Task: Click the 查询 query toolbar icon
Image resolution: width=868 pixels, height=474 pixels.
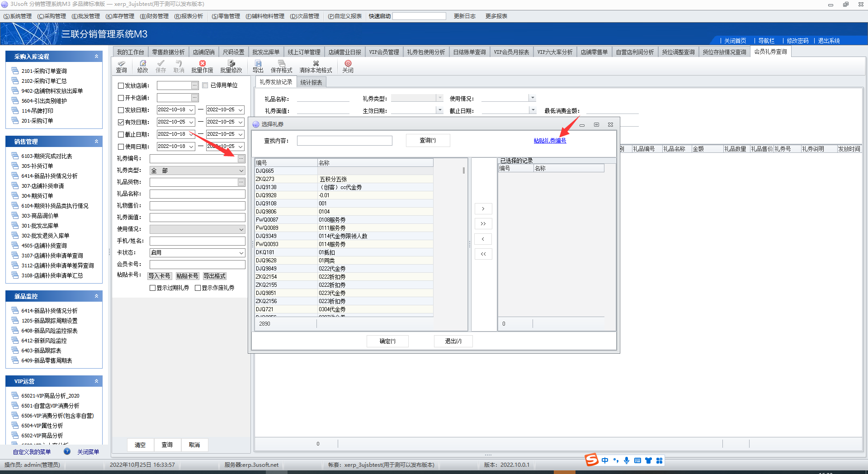Action: pos(121,66)
